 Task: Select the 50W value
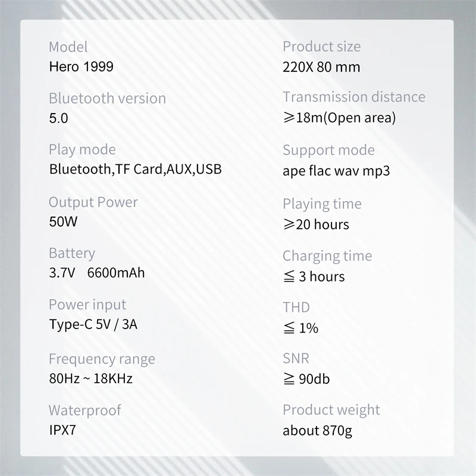(x=63, y=223)
